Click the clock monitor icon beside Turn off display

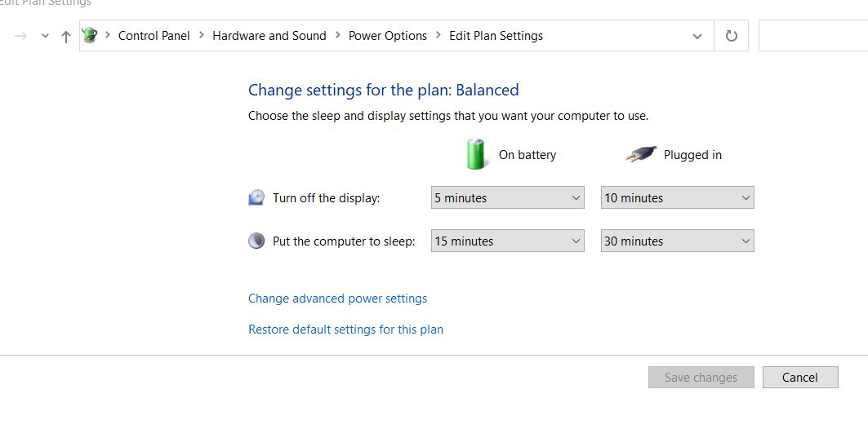coord(256,197)
